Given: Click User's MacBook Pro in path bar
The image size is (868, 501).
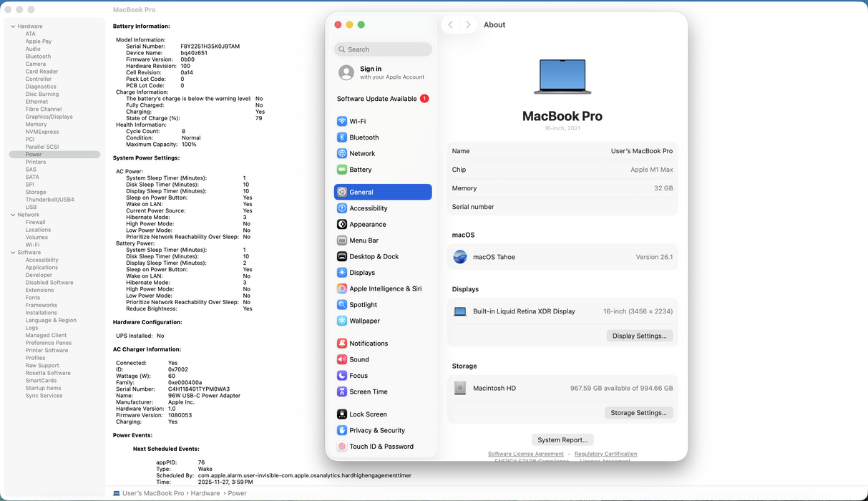Looking at the screenshot, I should [148, 493].
